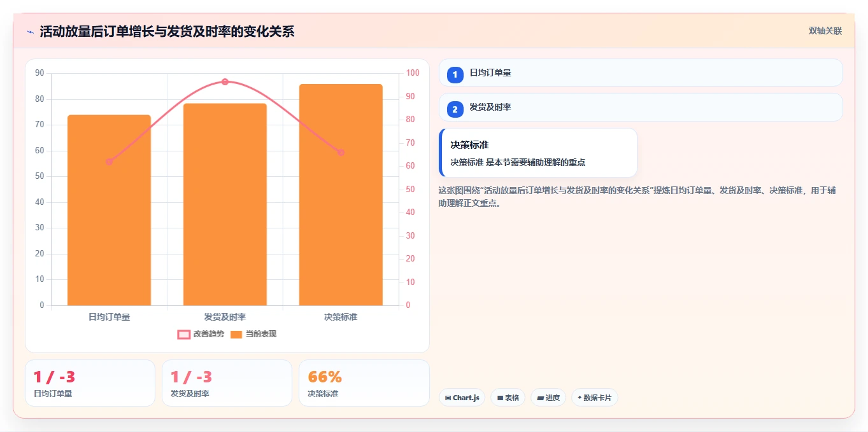This screenshot has width=868, height=432.
Task: Click the 66% 决策标准 stat card
Action: [x=364, y=383]
